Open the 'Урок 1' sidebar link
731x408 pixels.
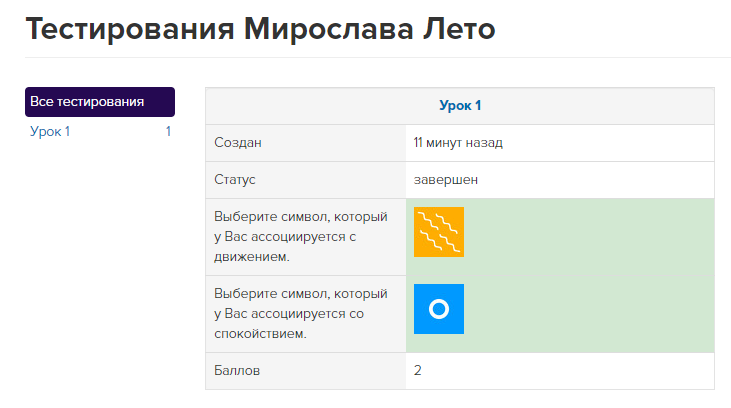(x=50, y=131)
